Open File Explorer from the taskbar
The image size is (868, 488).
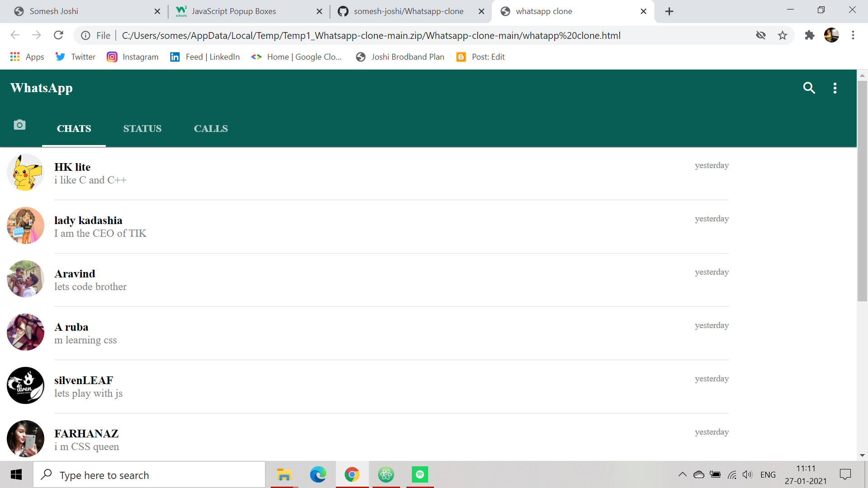(284, 475)
